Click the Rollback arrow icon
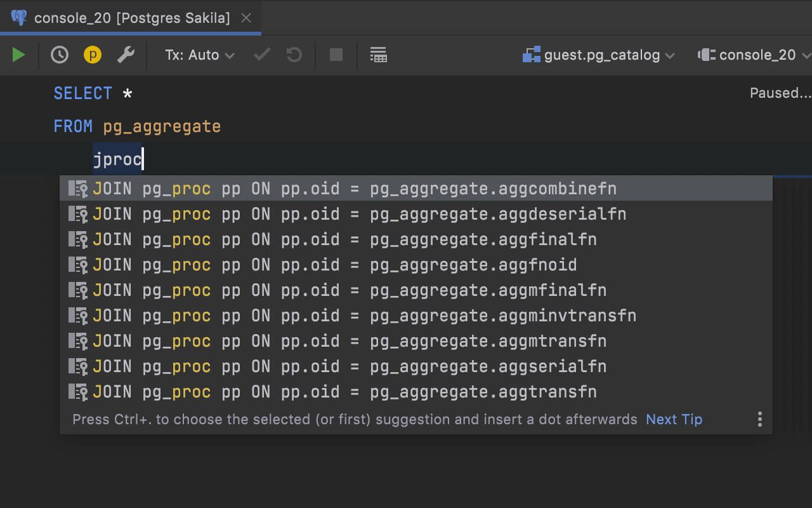The height and width of the screenshot is (508, 812). click(x=294, y=55)
